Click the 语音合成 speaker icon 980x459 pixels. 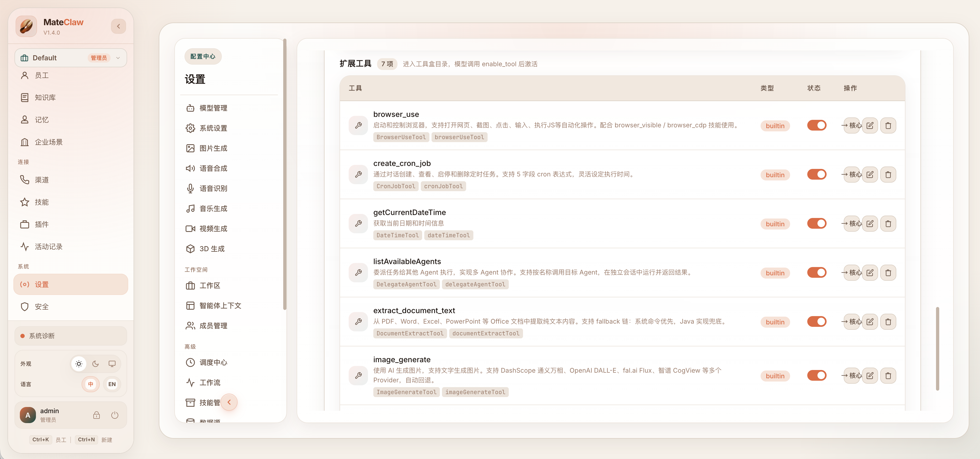click(190, 168)
